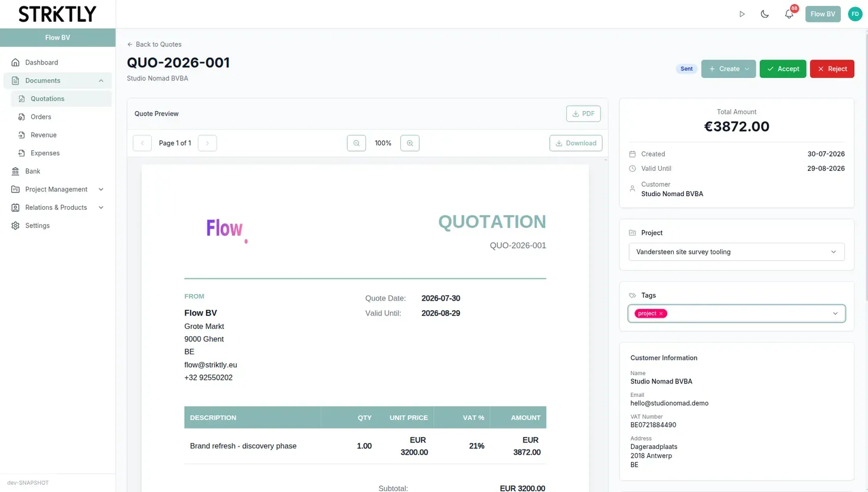Viewport: 868px width, 492px height.
Task: Follow Back to Quotes link
Action: (154, 44)
